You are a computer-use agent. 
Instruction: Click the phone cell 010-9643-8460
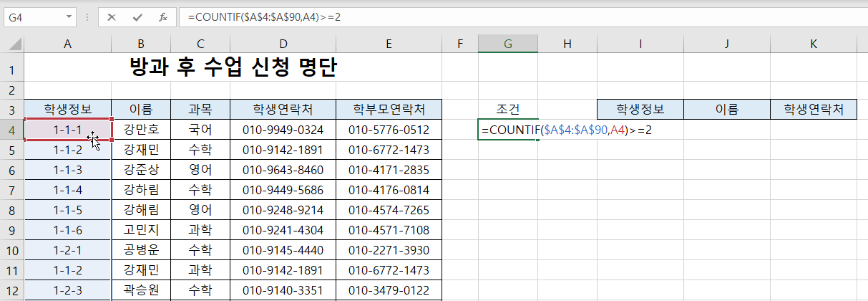tap(283, 170)
